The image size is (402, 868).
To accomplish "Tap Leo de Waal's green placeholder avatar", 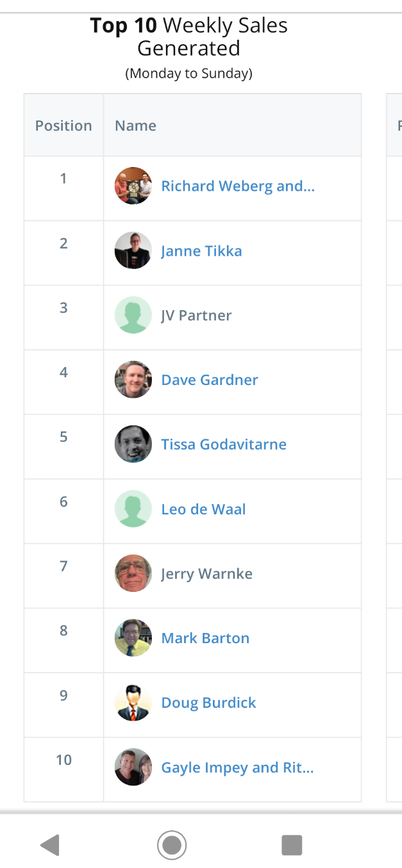I will point(133,509).
